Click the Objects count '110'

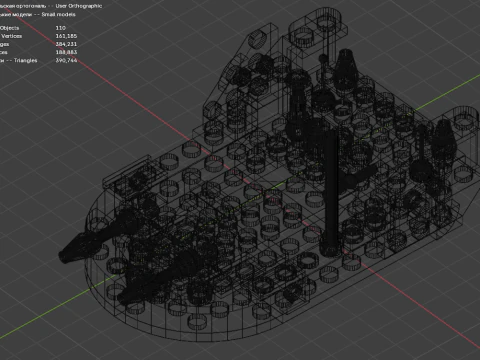coord(61,28)
